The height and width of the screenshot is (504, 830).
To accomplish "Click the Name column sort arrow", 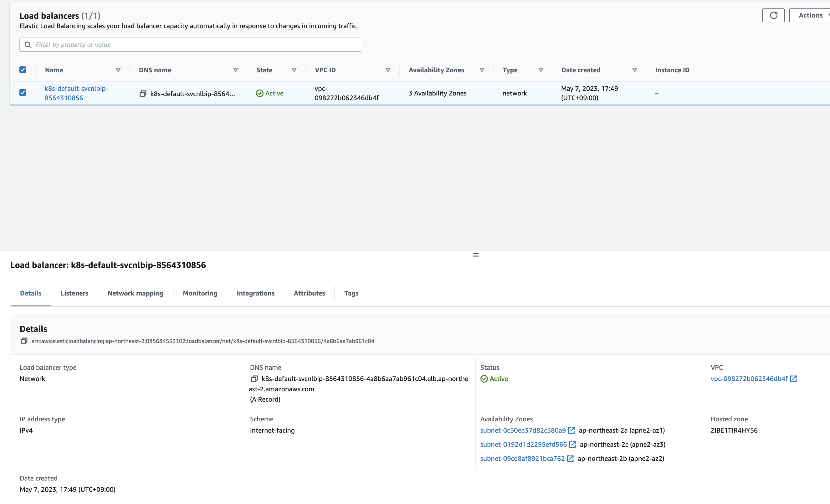I will coord(118,70).
